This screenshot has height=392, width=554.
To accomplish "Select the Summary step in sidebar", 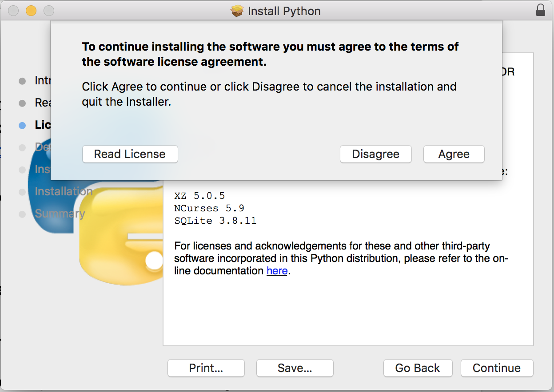I will click(x=60, y=214).
